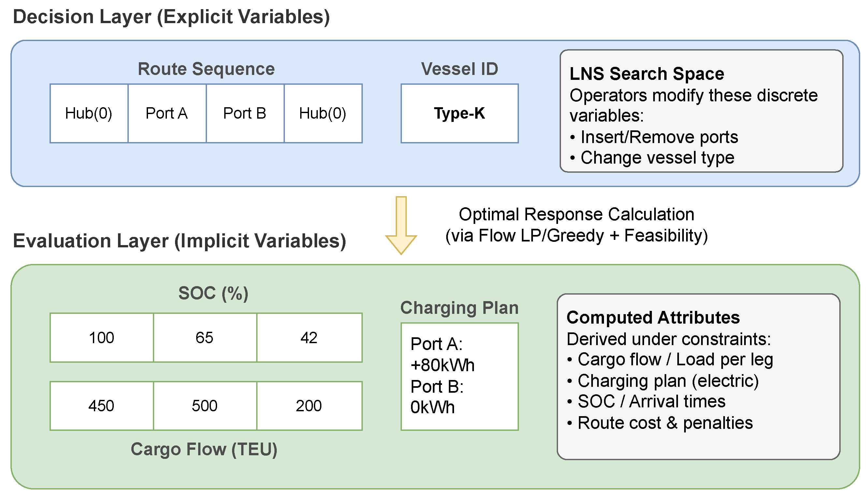Image resolution: width=868 pixels, height=496 pixels.
Task: Select the first Hub(0) route cell
Action: pos(89,113)
